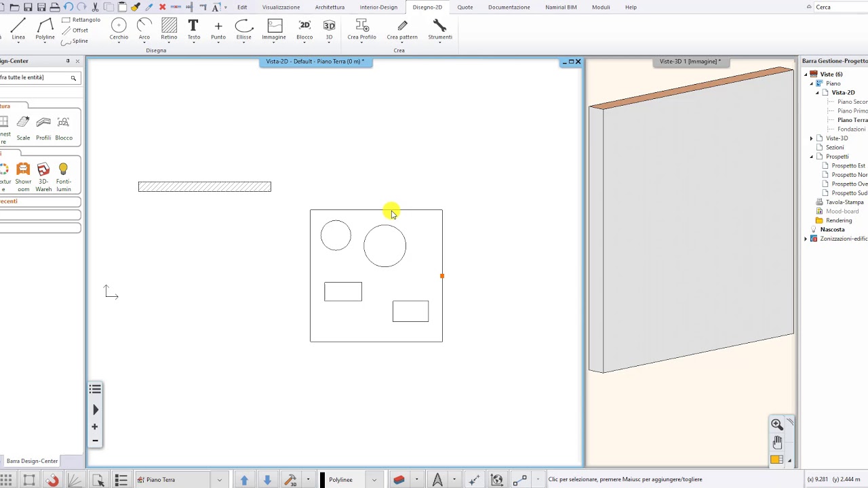This screenshot has width=868, height=488.
Task: Click the Design-Center search entity field
Action: 35,77
